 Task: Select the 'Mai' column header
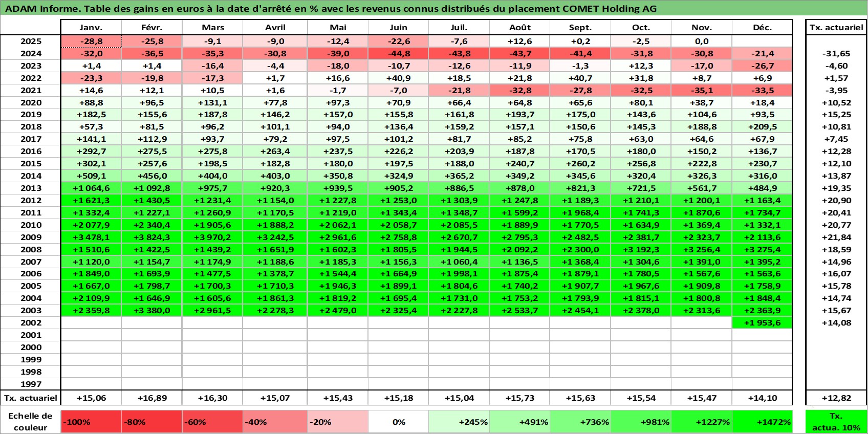coord(338,28)
